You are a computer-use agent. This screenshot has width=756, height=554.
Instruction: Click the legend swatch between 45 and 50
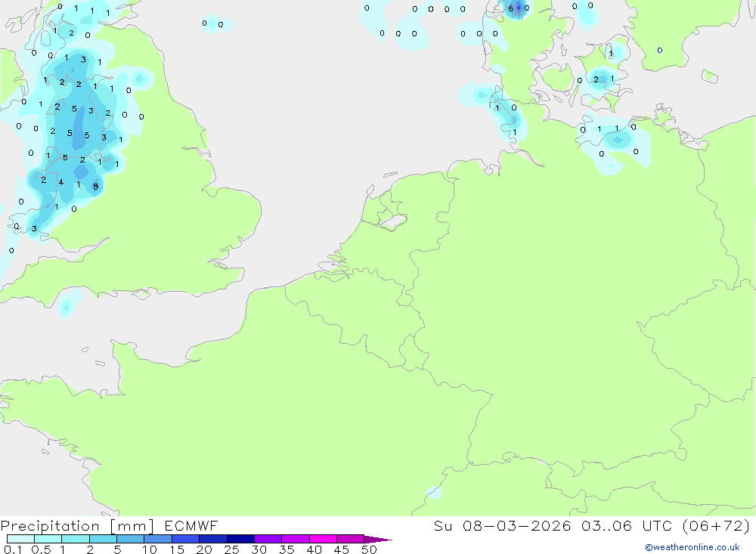pos(350,539)
